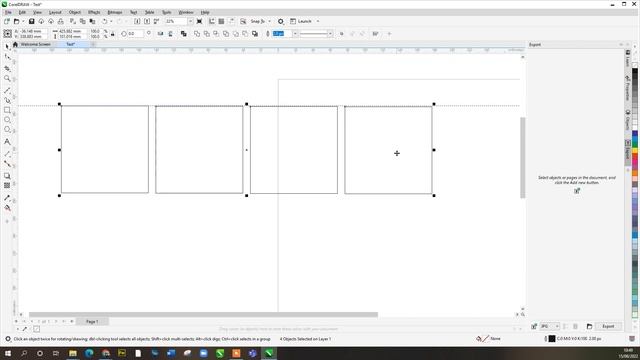Click the Options gear icon
The image size is (640, 360).
click(281, 21)
